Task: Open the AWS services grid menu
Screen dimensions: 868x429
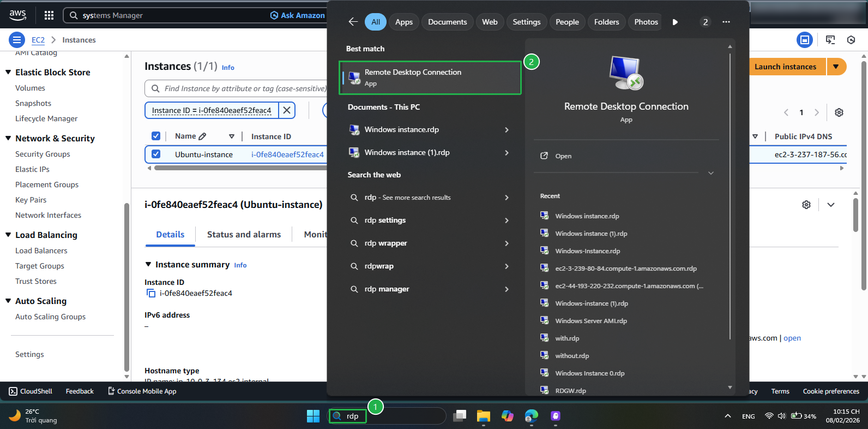Action: 49,15
